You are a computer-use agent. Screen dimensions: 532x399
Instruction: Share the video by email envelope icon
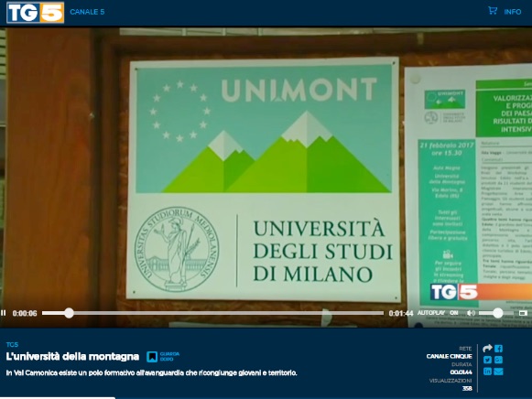[498, 372]
